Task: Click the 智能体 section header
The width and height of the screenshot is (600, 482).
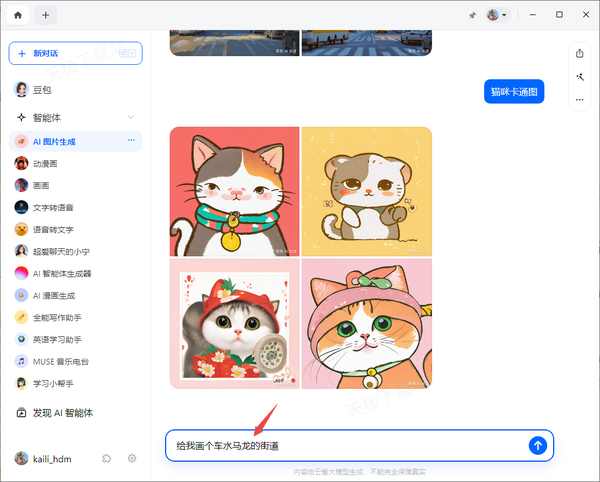Action: (x=75, y=117)
